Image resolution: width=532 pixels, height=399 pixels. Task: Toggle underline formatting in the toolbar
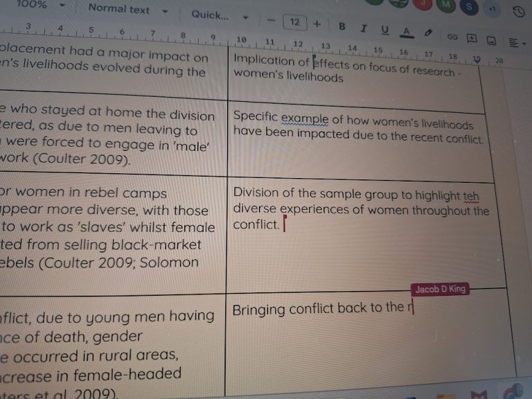385,30
